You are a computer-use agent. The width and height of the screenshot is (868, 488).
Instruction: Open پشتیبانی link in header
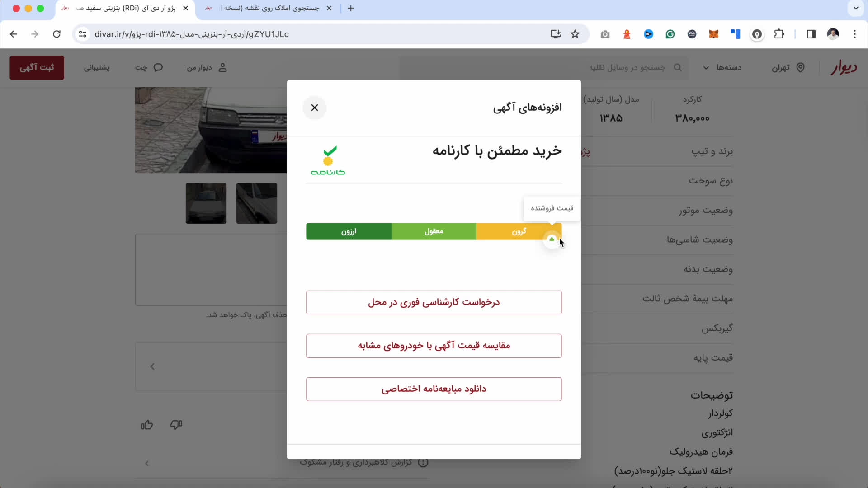97,68
